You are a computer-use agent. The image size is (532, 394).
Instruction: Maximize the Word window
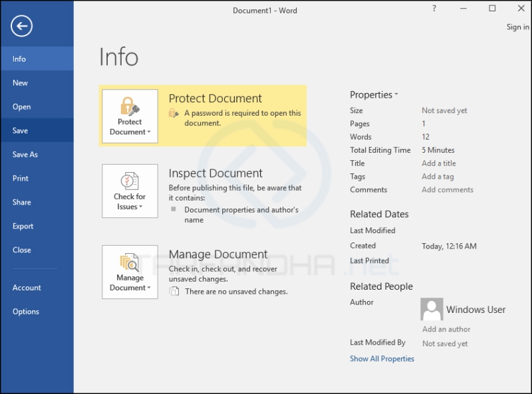click(492, 9)
